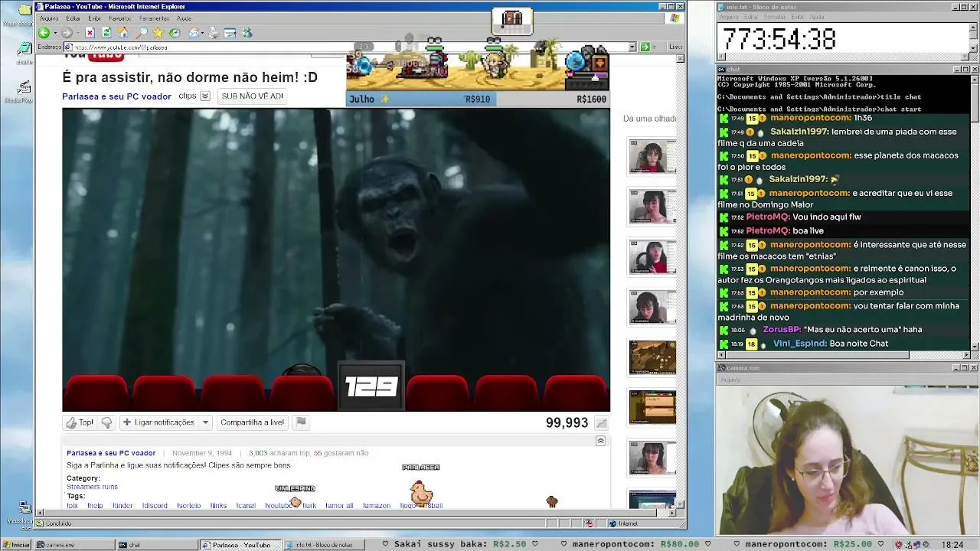980x551 pixels.
Task: Click the Internet Explorer page horizontal scrollbar
Action: [x=357, y=511]
